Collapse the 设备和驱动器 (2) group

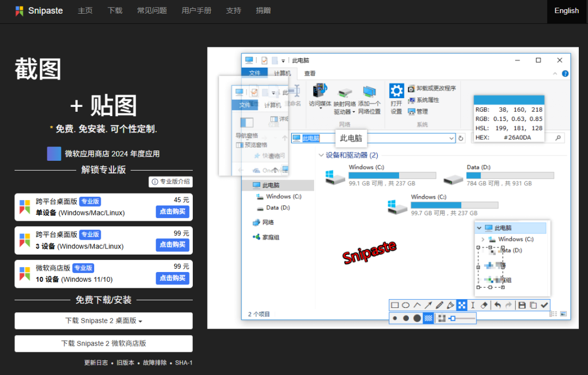click(x=321, y=155)
